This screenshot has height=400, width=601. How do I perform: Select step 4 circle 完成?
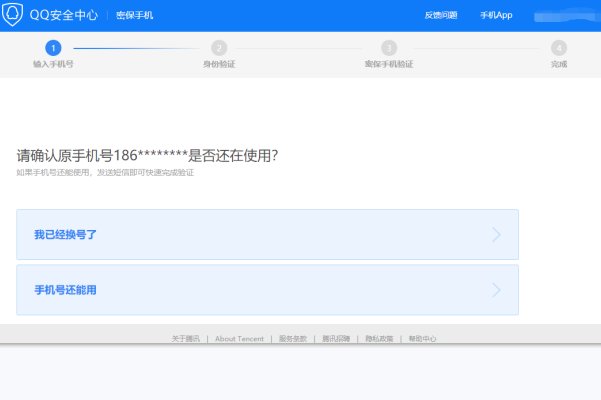[x=559, y=48]
